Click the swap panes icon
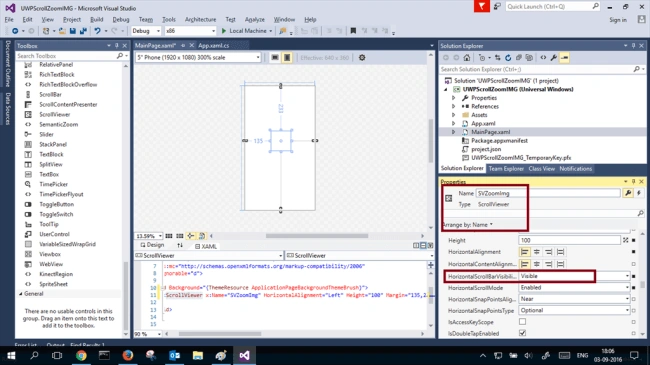Screen dimensions: 650x365 click(180, 246)
